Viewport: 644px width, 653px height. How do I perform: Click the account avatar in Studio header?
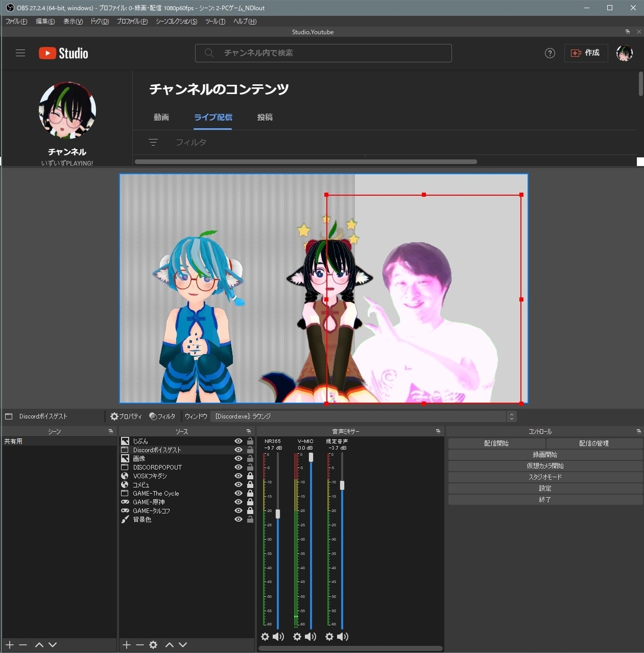pos(624,53)
